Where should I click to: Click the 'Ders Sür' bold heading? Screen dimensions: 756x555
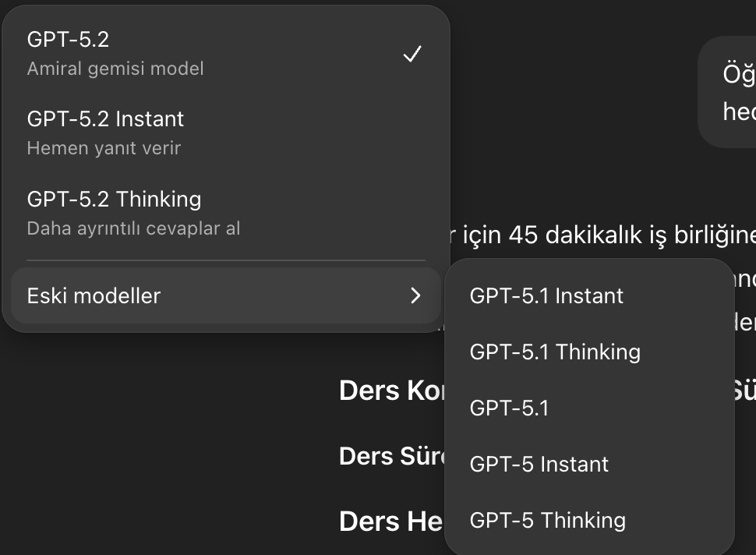(x=391, y=456)
